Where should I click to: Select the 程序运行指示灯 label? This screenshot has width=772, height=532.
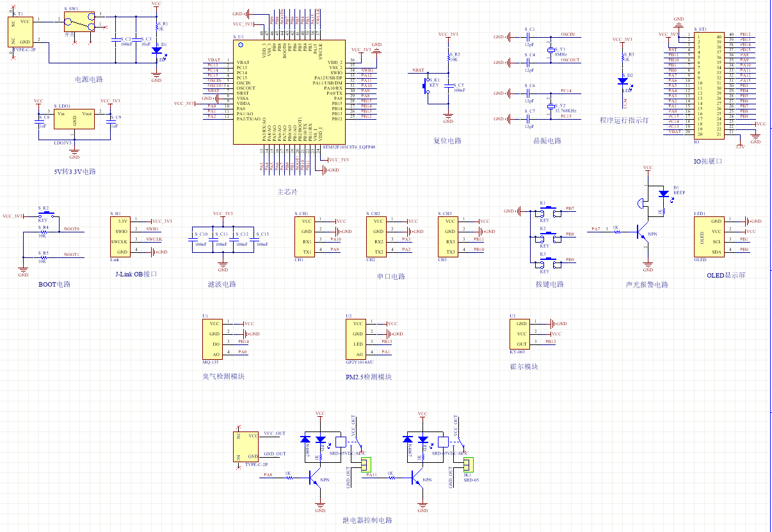[624, 120]
